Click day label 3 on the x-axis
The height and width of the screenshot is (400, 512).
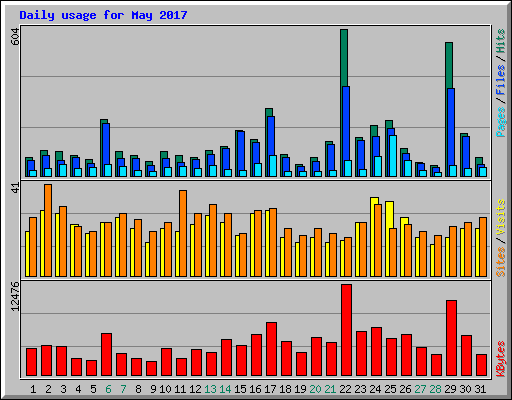[63, 389]
